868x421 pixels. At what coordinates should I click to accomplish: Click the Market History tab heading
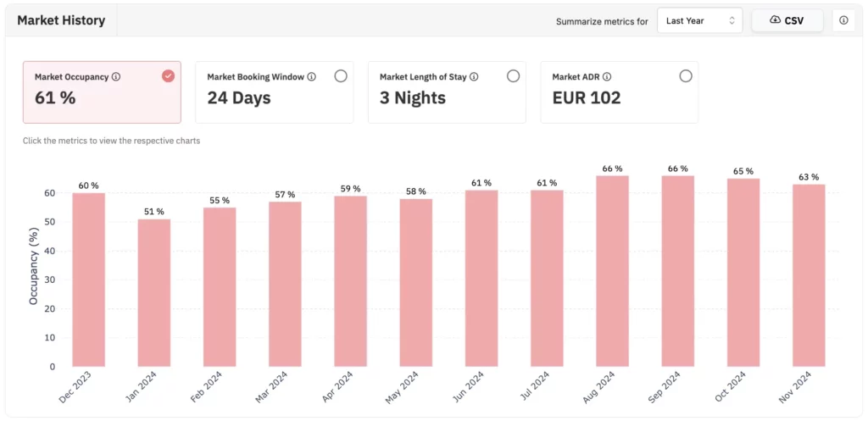point(61,20)
